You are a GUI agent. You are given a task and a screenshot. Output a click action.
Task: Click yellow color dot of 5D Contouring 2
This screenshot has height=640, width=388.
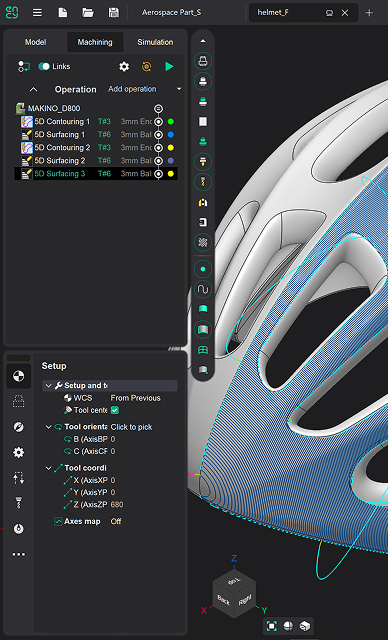(171, 148)
